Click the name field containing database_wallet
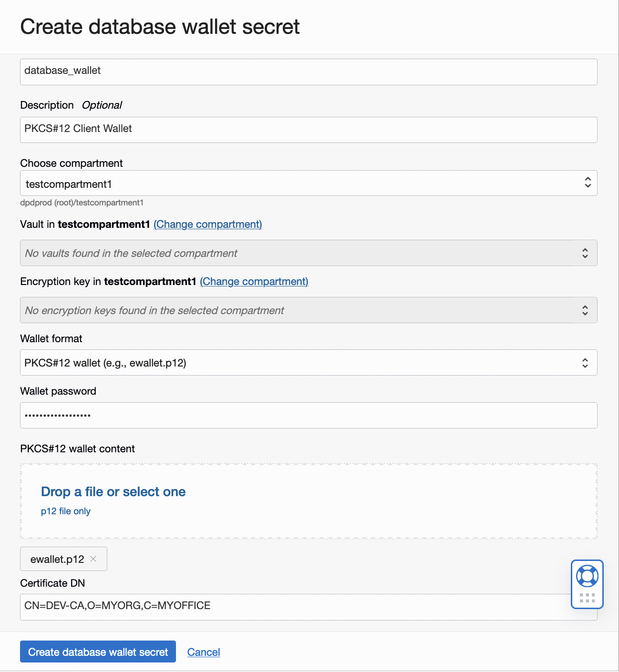This screenshot has height=672, width=619. [308, 71]
